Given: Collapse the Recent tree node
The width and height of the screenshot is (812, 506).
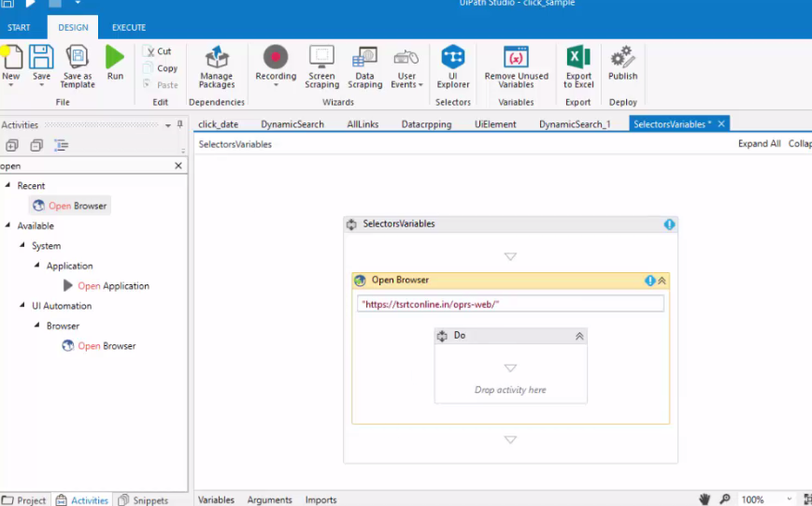Looking at the screenshot, I should pos(7,185).
